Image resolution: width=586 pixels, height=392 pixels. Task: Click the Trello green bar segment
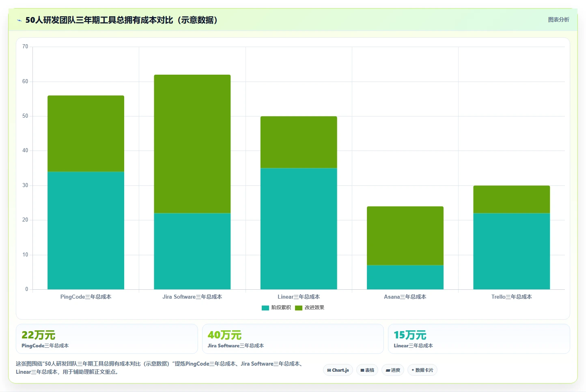click(511, 199)
